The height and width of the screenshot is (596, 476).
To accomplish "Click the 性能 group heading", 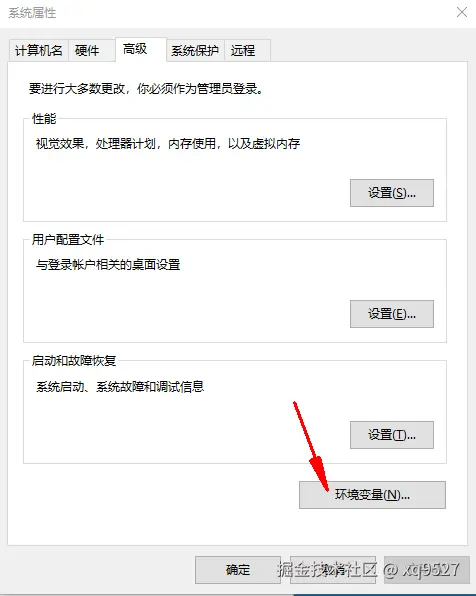I will click(44, 119).
